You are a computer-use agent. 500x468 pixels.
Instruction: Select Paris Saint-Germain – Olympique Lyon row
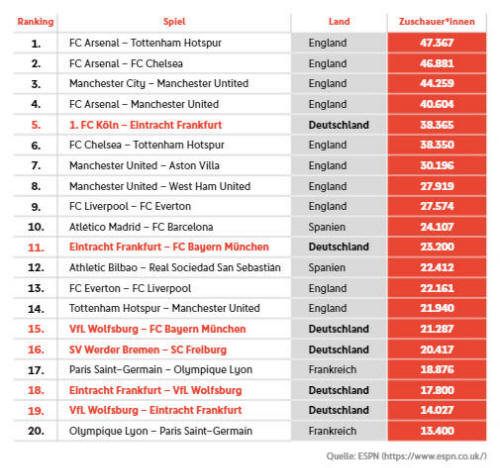(250, 370)
